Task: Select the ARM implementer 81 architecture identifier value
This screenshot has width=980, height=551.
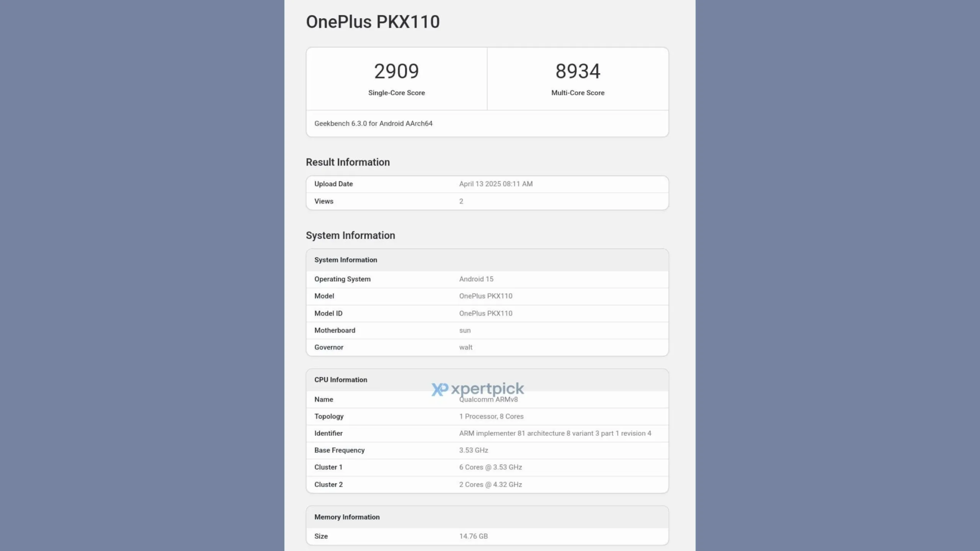Action: click(555, 433)
